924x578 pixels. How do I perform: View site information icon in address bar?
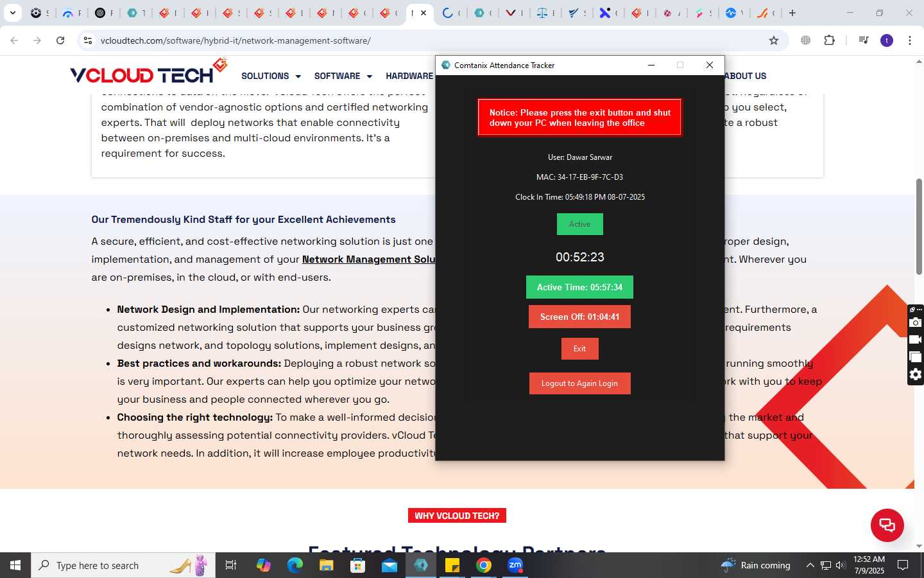[x=88, y=40]
